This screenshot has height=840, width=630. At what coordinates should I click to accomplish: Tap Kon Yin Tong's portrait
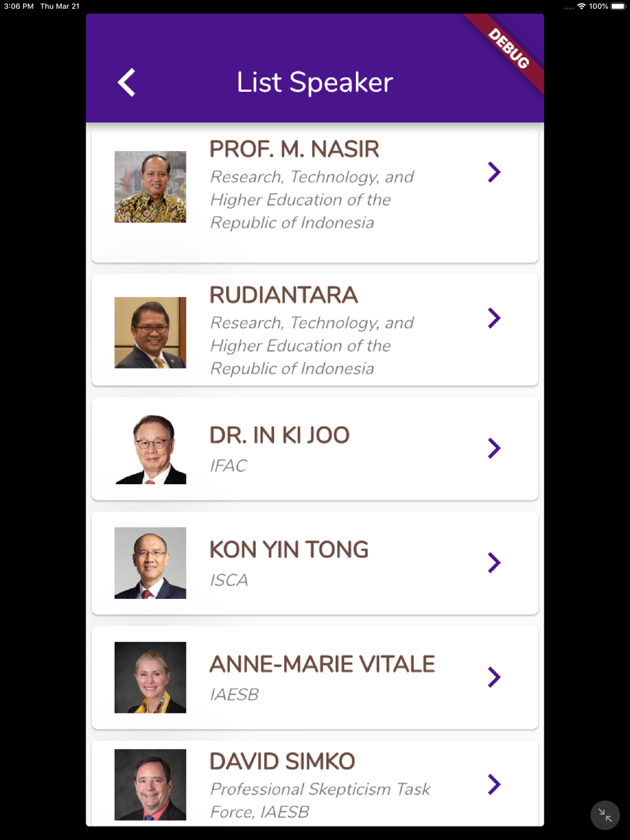coord(150,563)
